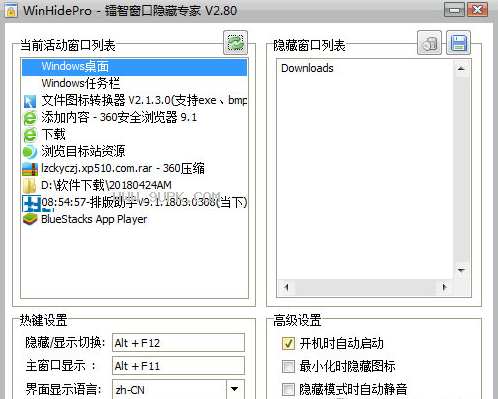Select D:\软件下载\20180424AM entry
Viewport: 498px width, 399px height.
[135, 185]
